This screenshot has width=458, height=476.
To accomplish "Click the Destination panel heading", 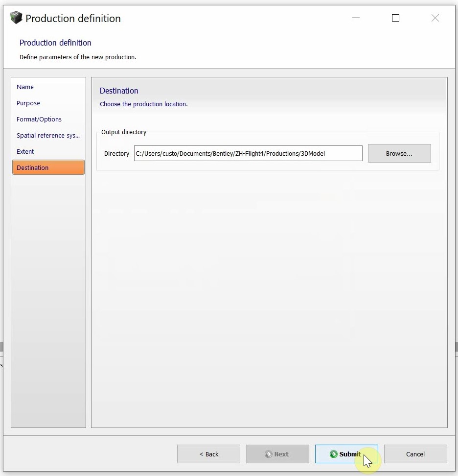I will pos(119,91).
